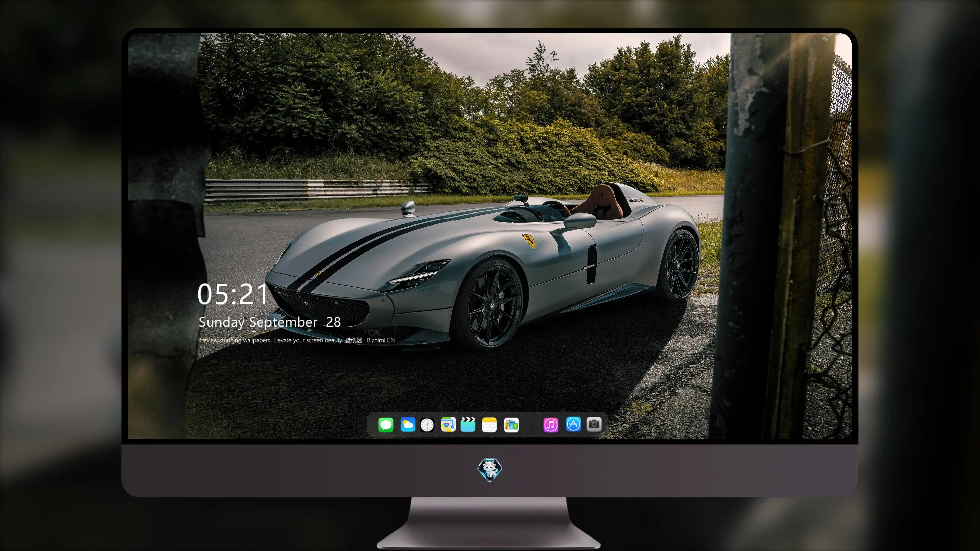The width and height of the screenshot is (980, 551).
Task: Open the gray Camera app
Action: pos(594,424)
